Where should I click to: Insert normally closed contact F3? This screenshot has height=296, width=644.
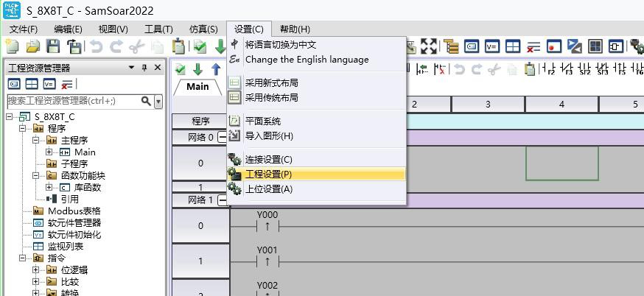click(567, 69)
